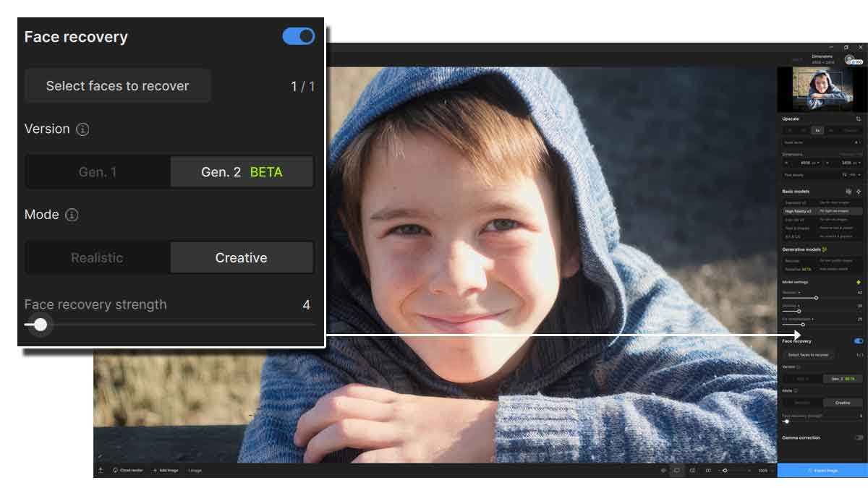Click the single image view icon
Image resolution: width=868 pixels, height=488 pixels.
coord(676,470)
